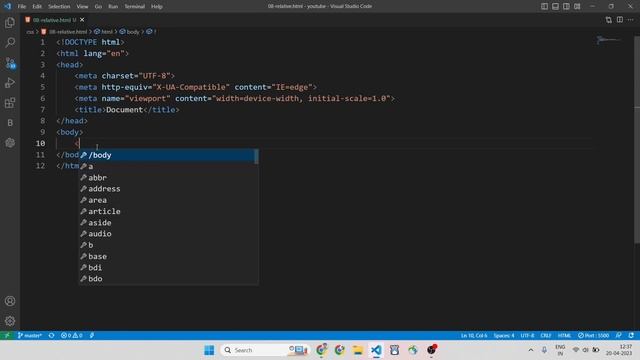
Task: Open remote window indicator in status bar
Action: tap(7, 336)
